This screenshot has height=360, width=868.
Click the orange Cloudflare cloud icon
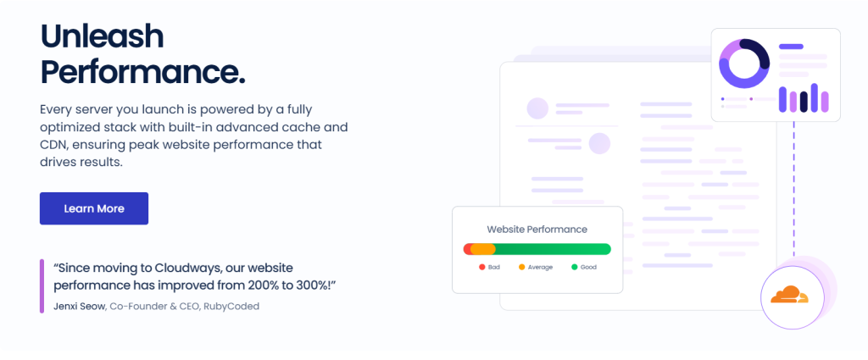point(789,295)
